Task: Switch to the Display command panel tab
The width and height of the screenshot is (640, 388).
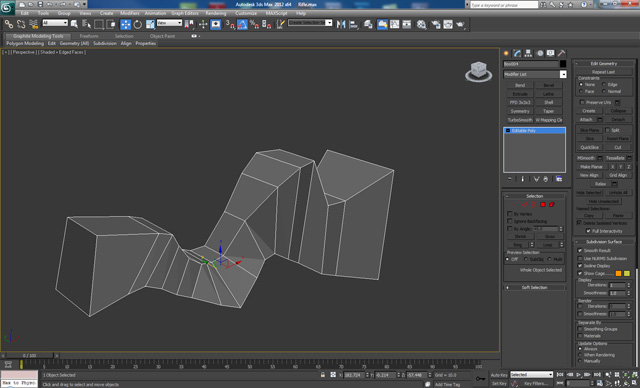Action: (551, 53)
